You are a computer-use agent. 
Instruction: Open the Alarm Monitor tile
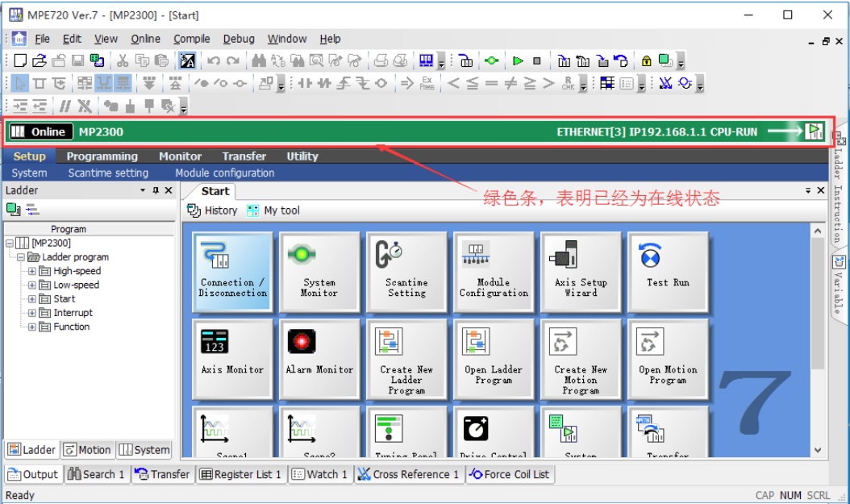(319, 359)
